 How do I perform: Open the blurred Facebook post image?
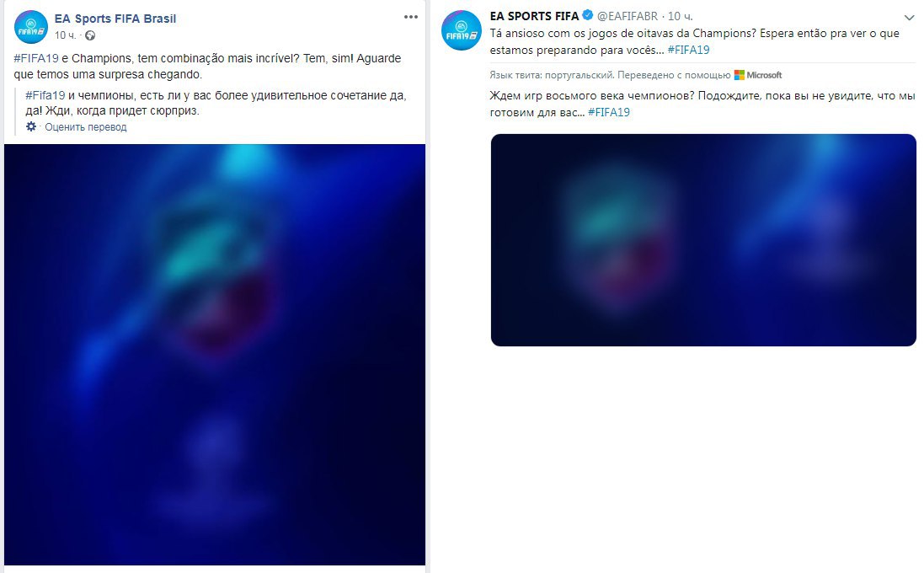tap(215, 354)
